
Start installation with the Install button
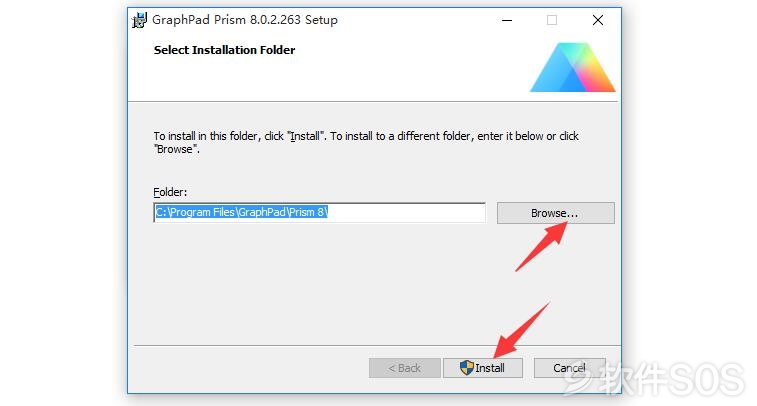point(483,368)
